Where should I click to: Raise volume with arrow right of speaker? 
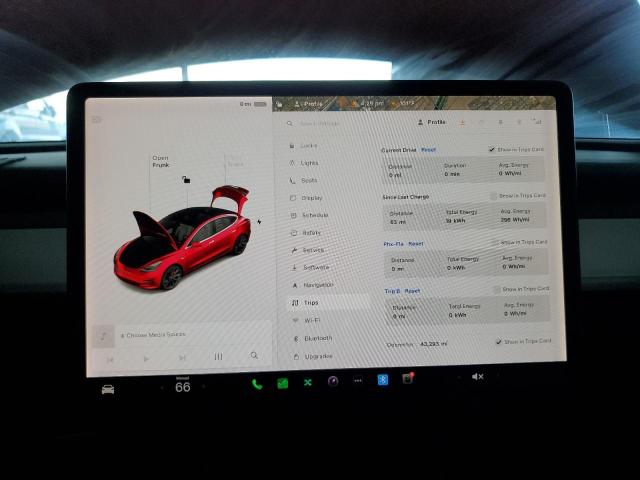498,375
